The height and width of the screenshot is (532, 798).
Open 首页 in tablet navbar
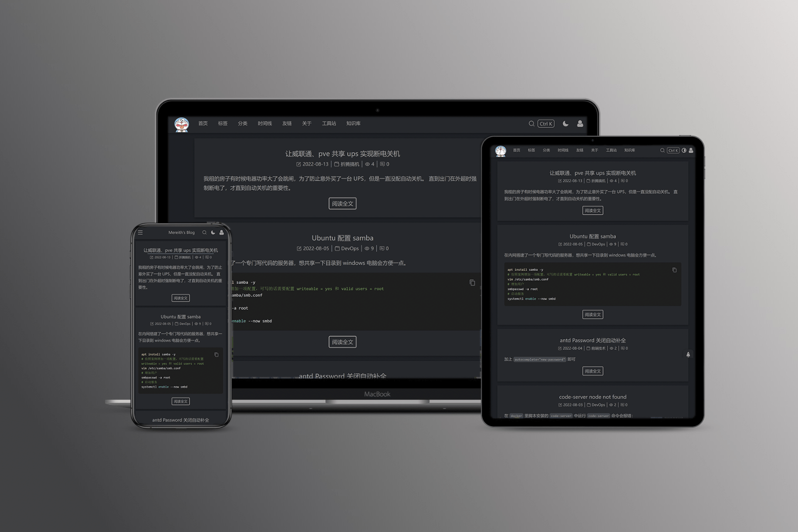pyautogui.click(x=517, y=150)
